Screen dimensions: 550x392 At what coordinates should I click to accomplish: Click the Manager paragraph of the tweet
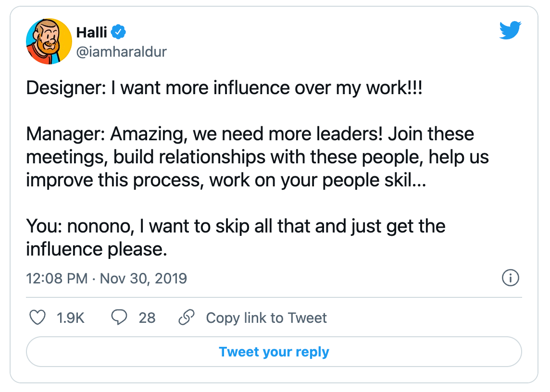point(258,157)
